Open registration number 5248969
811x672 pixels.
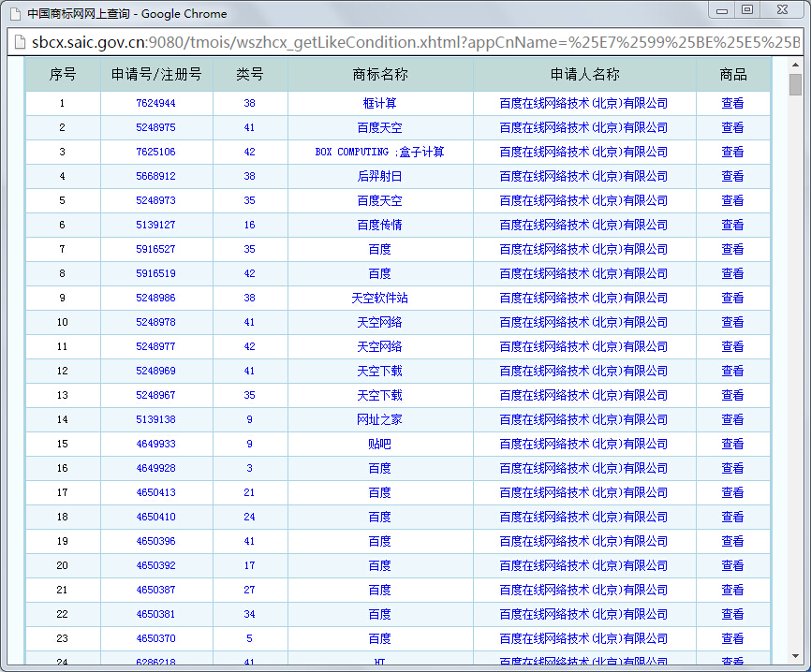(x=155, y=371)
